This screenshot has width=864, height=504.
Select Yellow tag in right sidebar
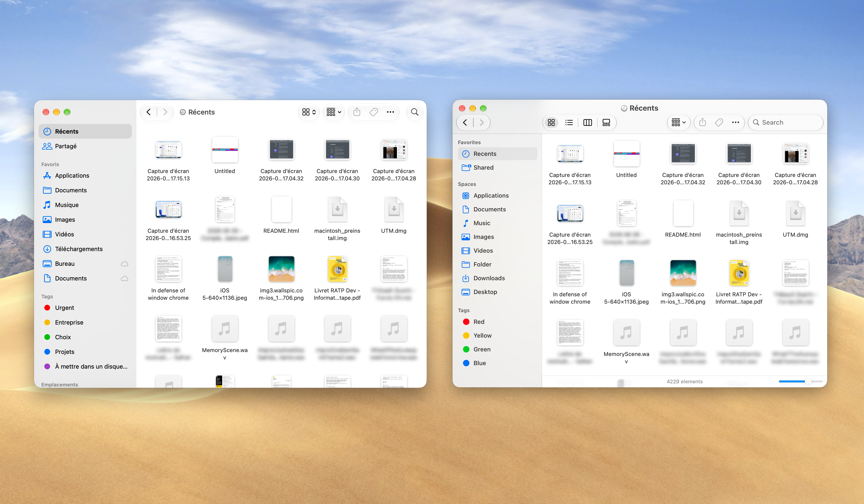tap(497, 336)
